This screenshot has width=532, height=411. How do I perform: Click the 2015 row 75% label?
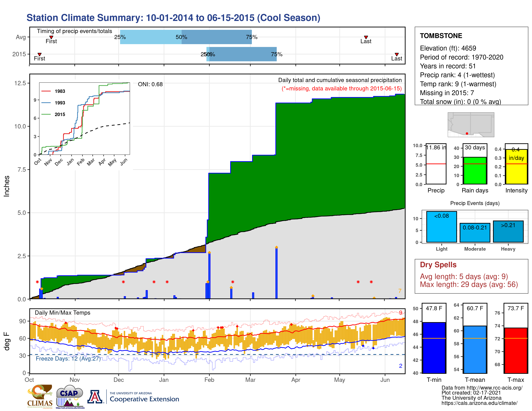point(276,54)
